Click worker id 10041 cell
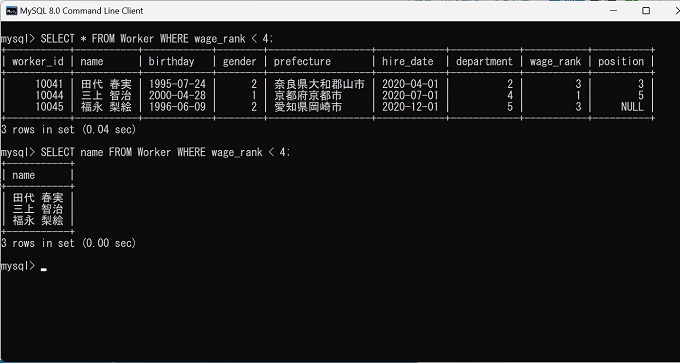The image size is (680, 363). (49, 84)
